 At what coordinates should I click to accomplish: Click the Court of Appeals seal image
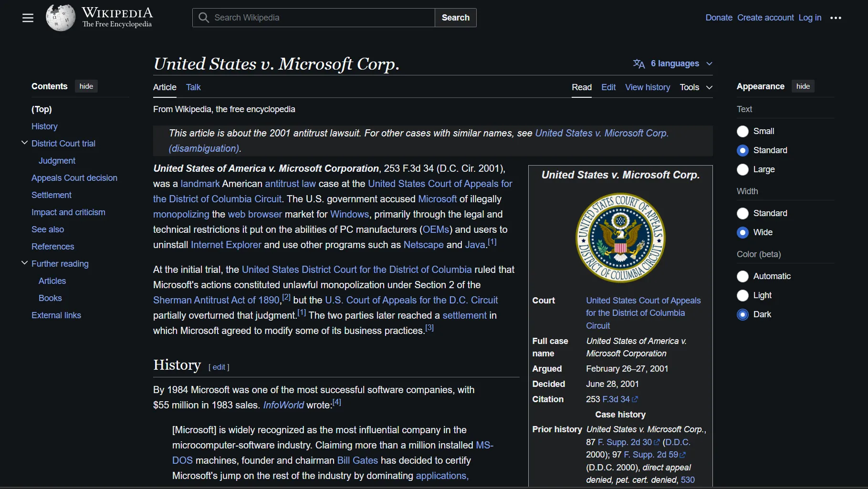(620, 238)
